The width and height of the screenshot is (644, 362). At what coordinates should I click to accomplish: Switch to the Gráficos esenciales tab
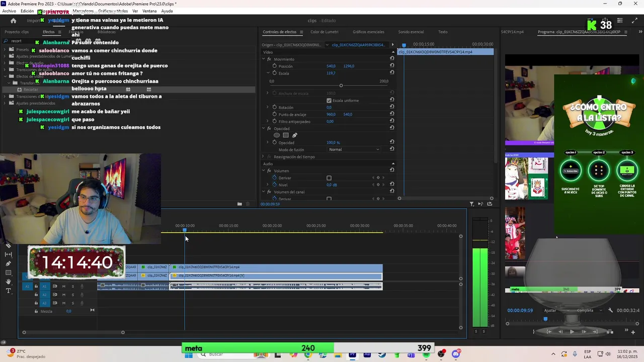pyautogui.click(x=368, y=32)
